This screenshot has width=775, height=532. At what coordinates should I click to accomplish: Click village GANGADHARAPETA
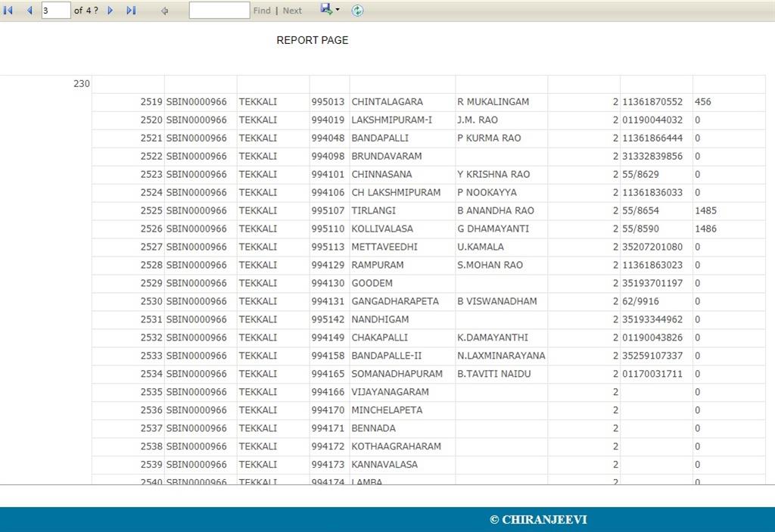pos(395,301)
